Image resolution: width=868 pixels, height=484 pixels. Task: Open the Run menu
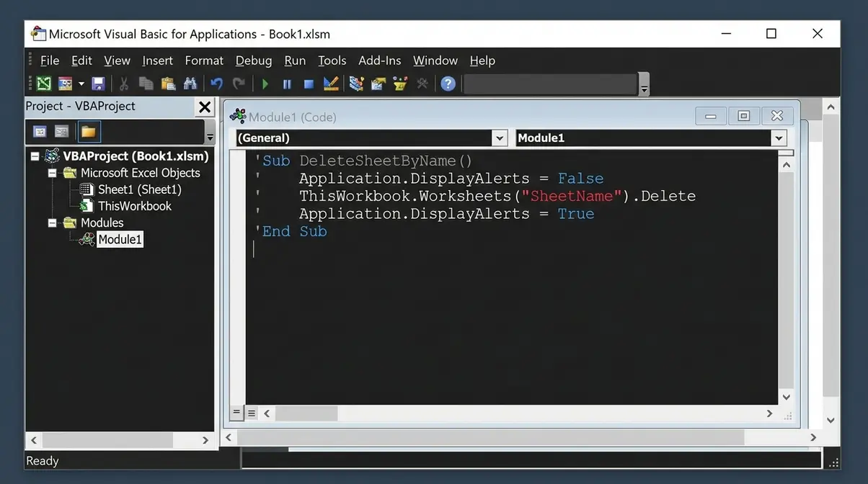[295, 60]
